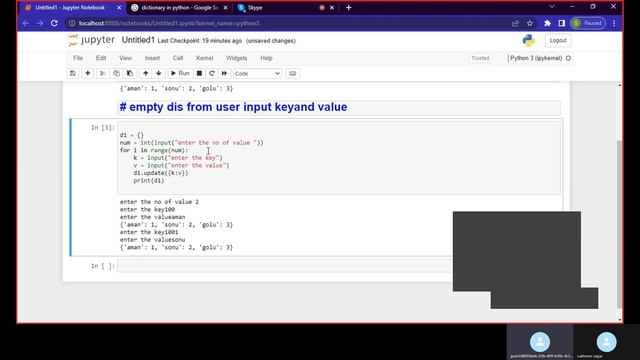Open the Insert menu
640x360 pixels.
click(152, 58)
